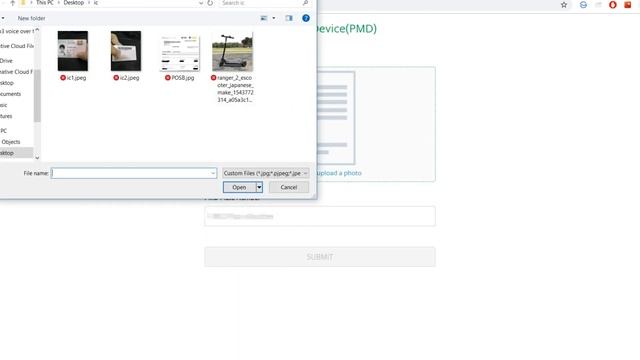
Task: Click the New folder button
Action: (x=31, y=18)
